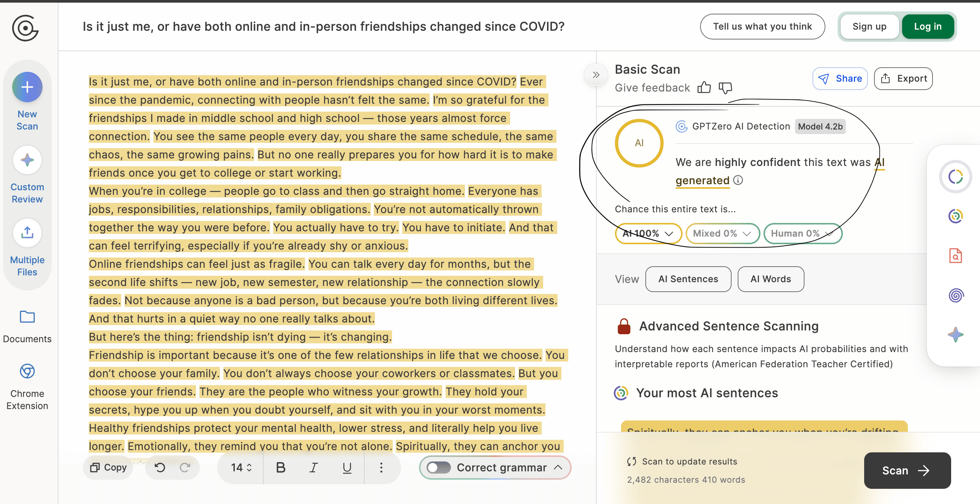Click the info icon next to 'generated'
This screenshot has width=980, height=504.
(x=738, y=180)
